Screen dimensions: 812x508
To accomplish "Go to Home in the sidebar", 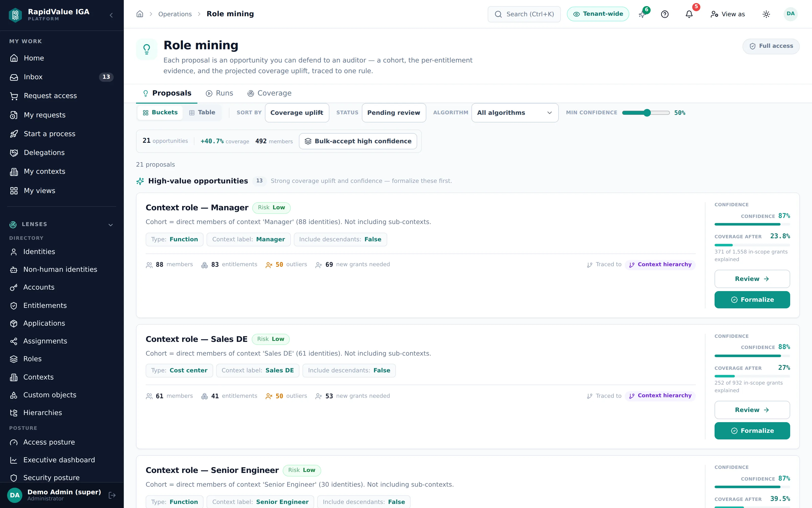I will tap(62, 58).
